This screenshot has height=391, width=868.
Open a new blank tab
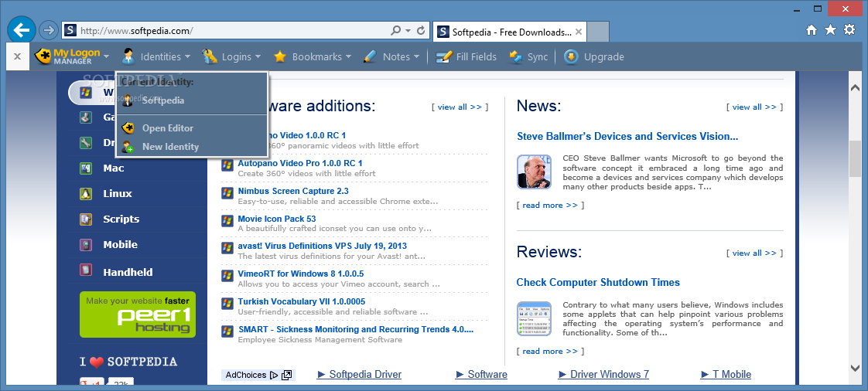[598, 32]
